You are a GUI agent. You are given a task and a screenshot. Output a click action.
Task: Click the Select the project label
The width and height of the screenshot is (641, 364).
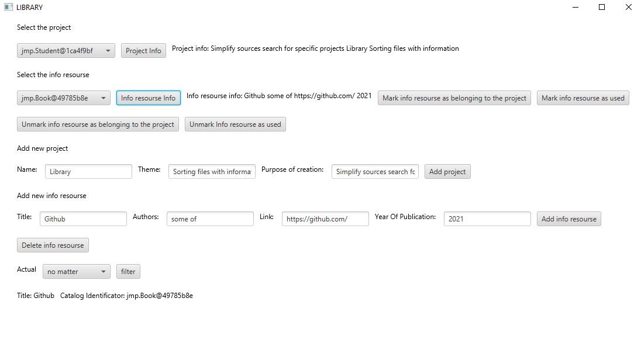point(44,27)
